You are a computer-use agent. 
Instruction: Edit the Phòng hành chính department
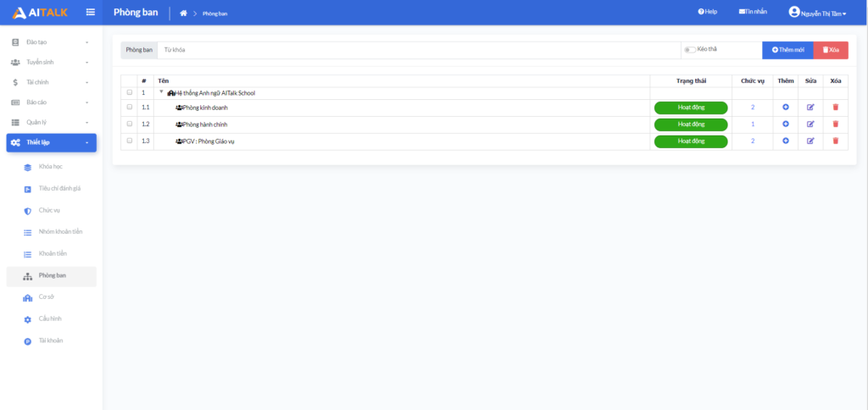810,125
